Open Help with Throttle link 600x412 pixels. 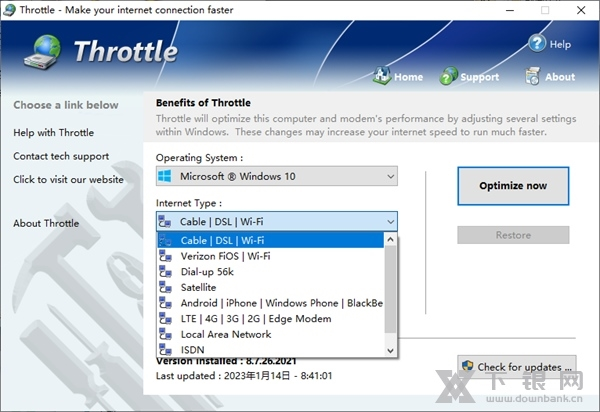[54, 133]
